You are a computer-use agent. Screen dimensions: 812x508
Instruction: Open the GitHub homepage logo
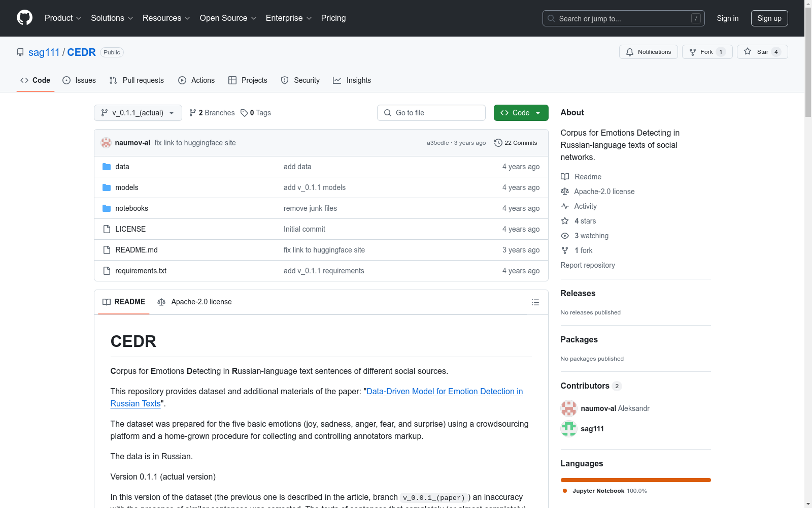24,18
